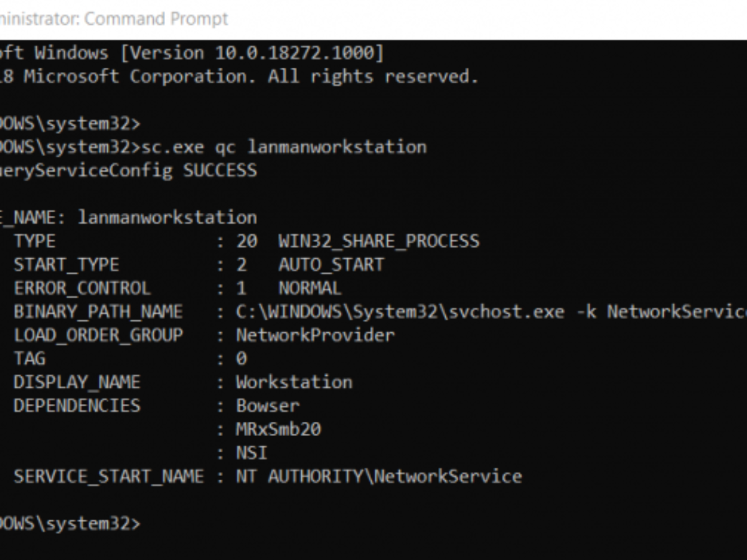Click the NORMAL error control value
Image resolution: width=747 pixels, height=560 pixels.
point(309,289)
